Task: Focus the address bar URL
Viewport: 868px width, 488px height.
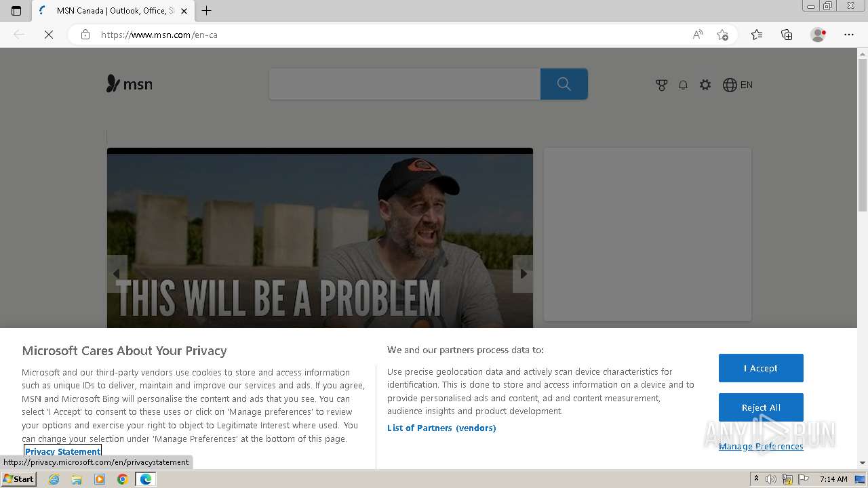Action: point(159,35)
